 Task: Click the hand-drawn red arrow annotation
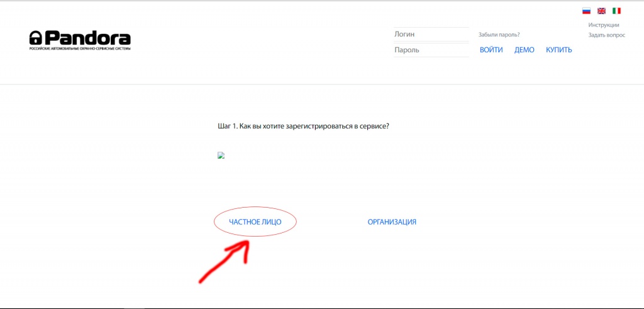pyautogui.click(x=226, y=260)
